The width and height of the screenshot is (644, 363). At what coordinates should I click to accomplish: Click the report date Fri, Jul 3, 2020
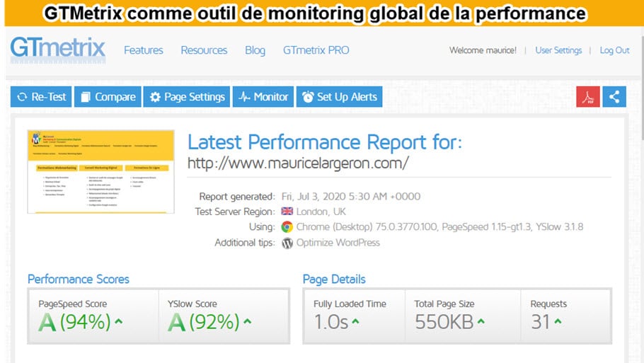click(x=351, y=196)
